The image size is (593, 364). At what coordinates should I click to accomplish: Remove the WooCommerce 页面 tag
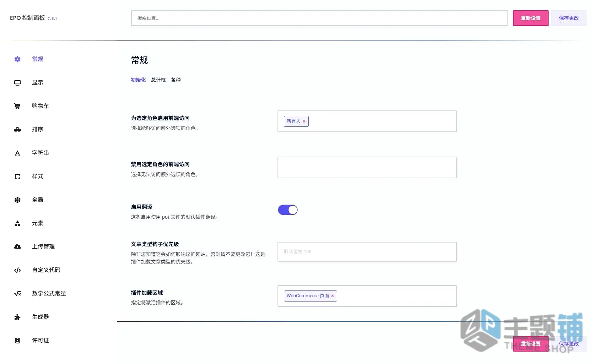click(332, 296)
